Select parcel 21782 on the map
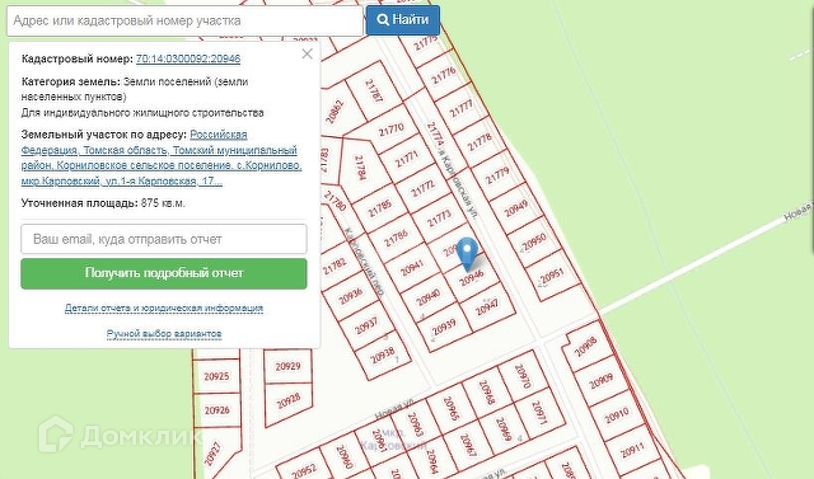Viewport: 814px width, 479px height. click(x=334, y=266)
